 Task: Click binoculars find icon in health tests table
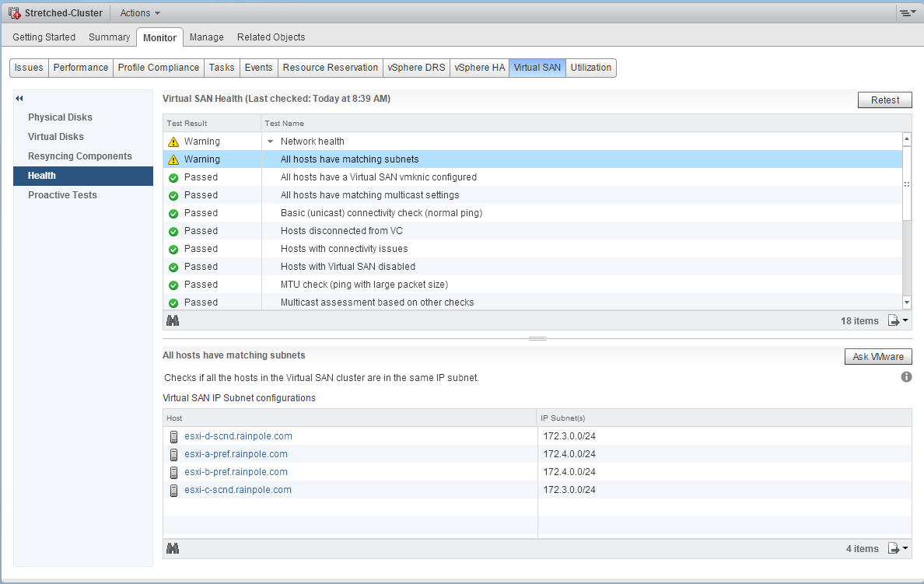173,320
